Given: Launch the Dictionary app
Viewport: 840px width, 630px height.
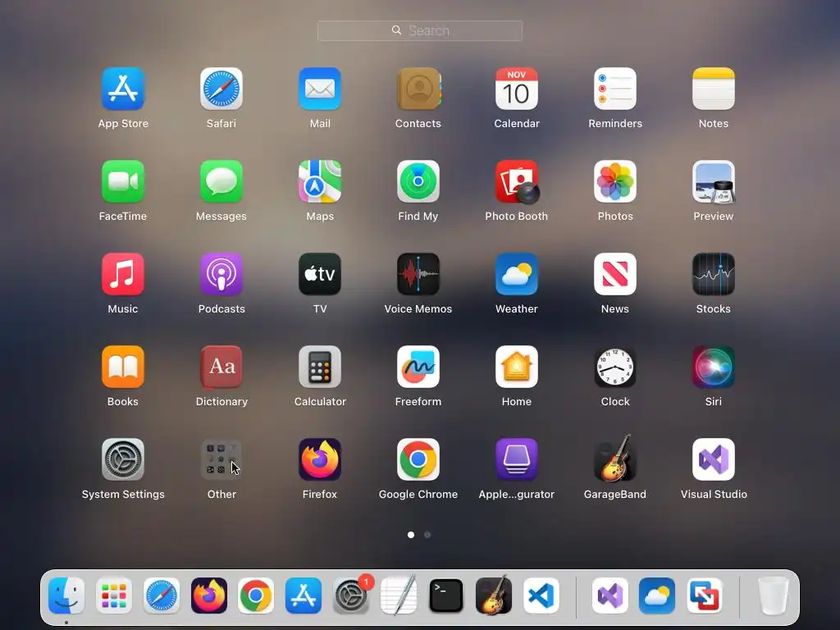Looking at the screenshot, I should (x=221, y=367).
